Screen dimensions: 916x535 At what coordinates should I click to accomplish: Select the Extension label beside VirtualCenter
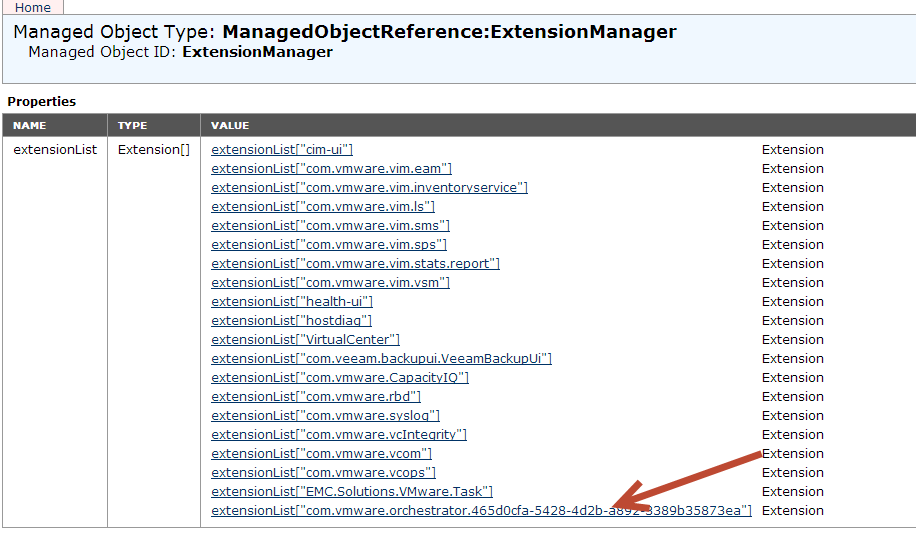pos(793,339)
